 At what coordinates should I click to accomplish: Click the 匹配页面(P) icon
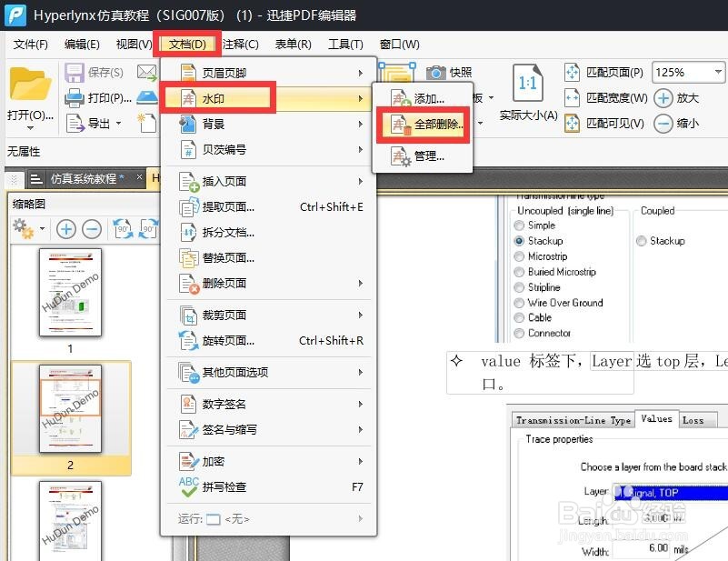coord(572,73)
